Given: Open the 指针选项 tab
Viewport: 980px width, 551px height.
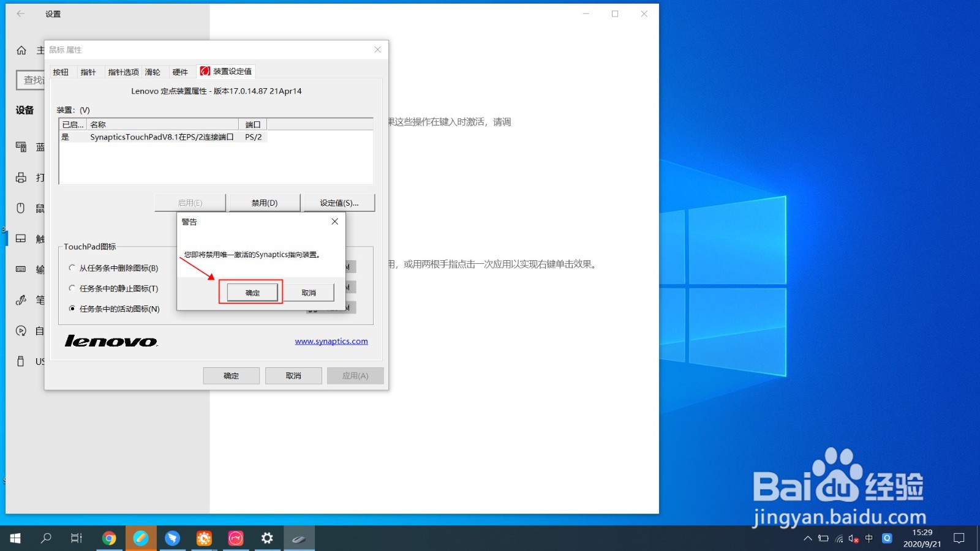Looking at the screenshot, I should pos(123,72).
